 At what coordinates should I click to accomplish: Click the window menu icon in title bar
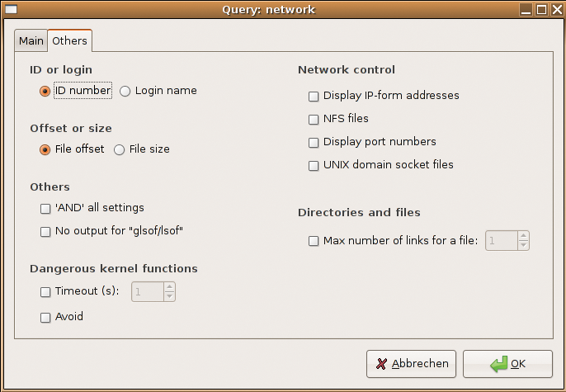(x=11, y=9)
